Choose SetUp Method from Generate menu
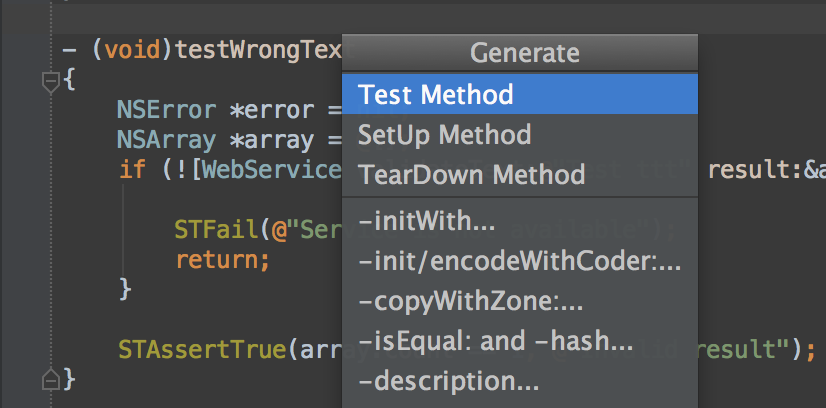826x408 pixels. pos(520,135)
